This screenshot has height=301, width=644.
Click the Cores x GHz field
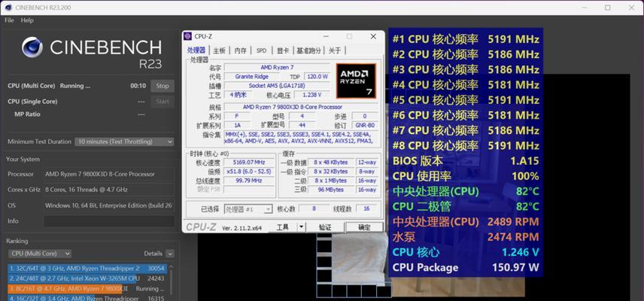point(109,190)
